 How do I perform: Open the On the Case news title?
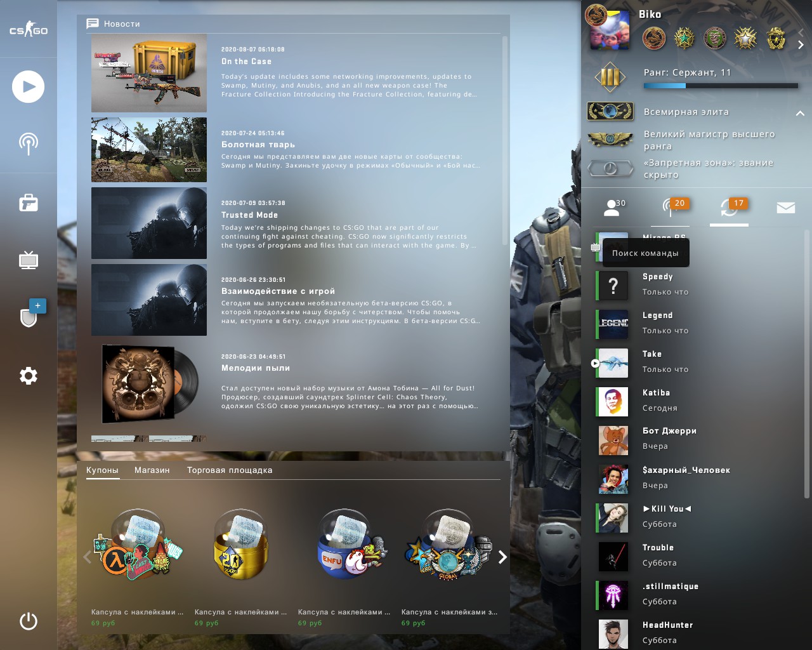pos(246,62)
